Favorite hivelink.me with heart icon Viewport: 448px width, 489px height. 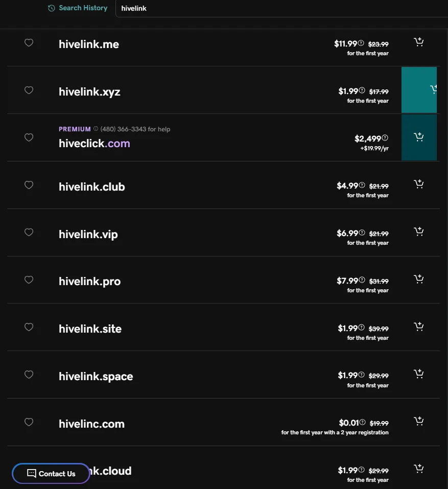tap(29, 43)
